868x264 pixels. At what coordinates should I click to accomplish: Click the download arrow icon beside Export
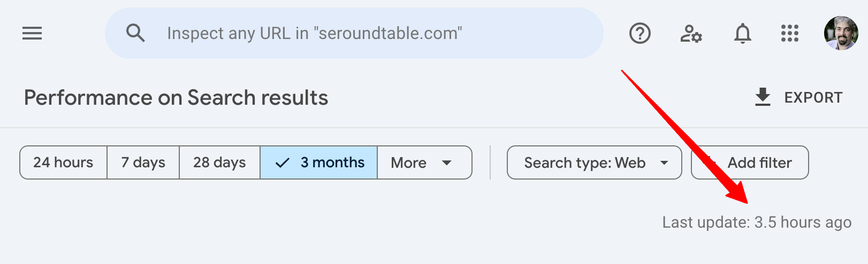763,97
